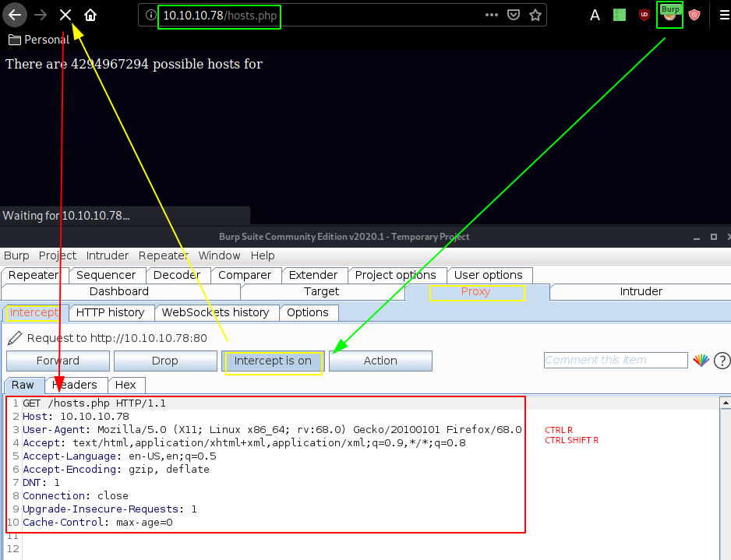The height and width of the screenshot is (560, 731).
Task: Open the help question mark icon
Action: 722,361
